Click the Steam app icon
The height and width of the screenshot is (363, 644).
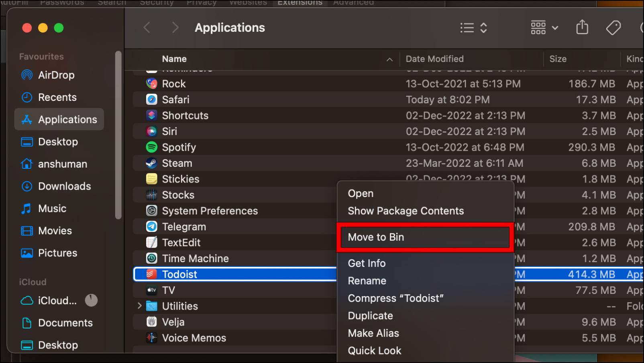point(151,163)
